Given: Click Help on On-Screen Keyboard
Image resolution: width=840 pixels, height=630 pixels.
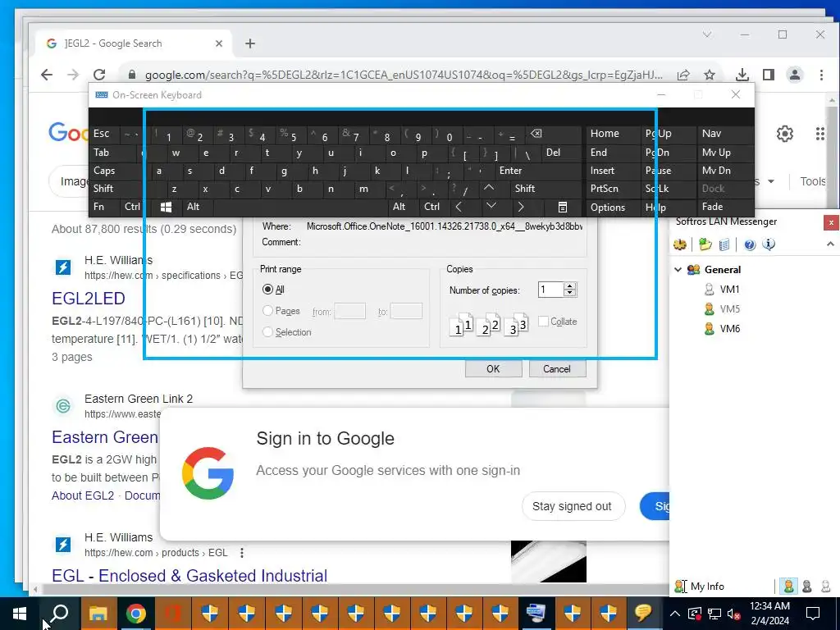Looking at the screenshot, I should click(655, 208).
